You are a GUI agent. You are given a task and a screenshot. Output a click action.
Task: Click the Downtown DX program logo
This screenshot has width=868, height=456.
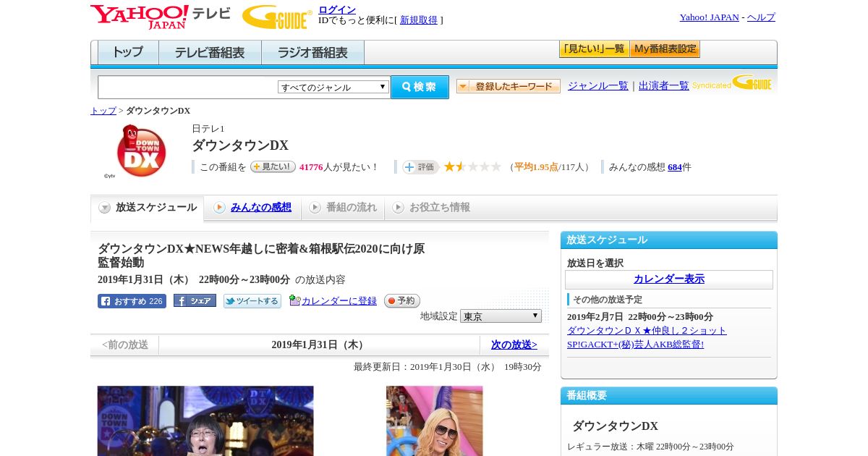pos(140,151)
